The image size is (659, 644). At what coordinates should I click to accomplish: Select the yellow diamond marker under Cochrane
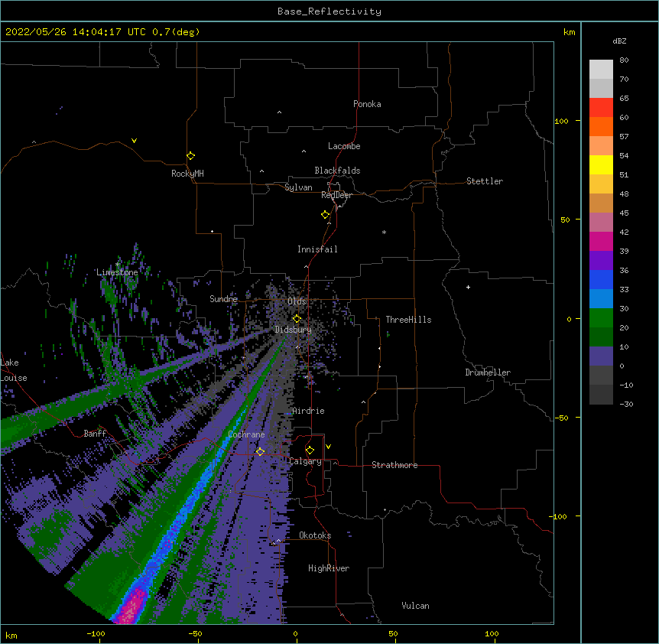(260, 451)
